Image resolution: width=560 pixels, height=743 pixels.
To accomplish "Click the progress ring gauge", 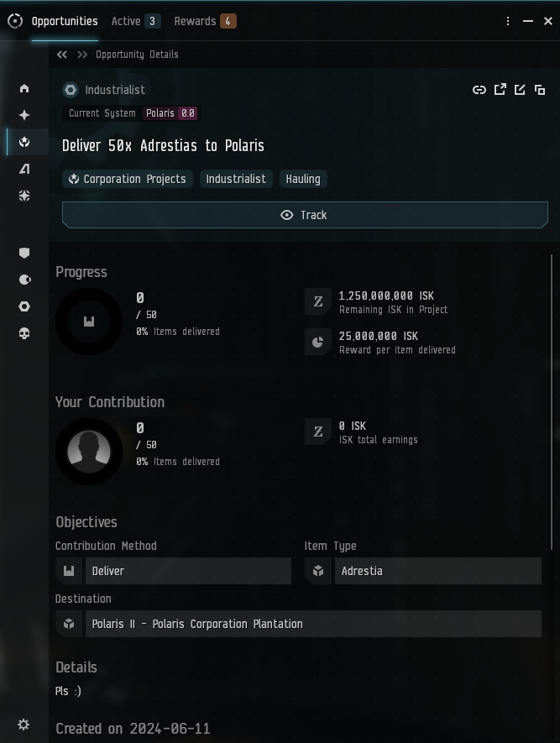I will coord(89,322).
